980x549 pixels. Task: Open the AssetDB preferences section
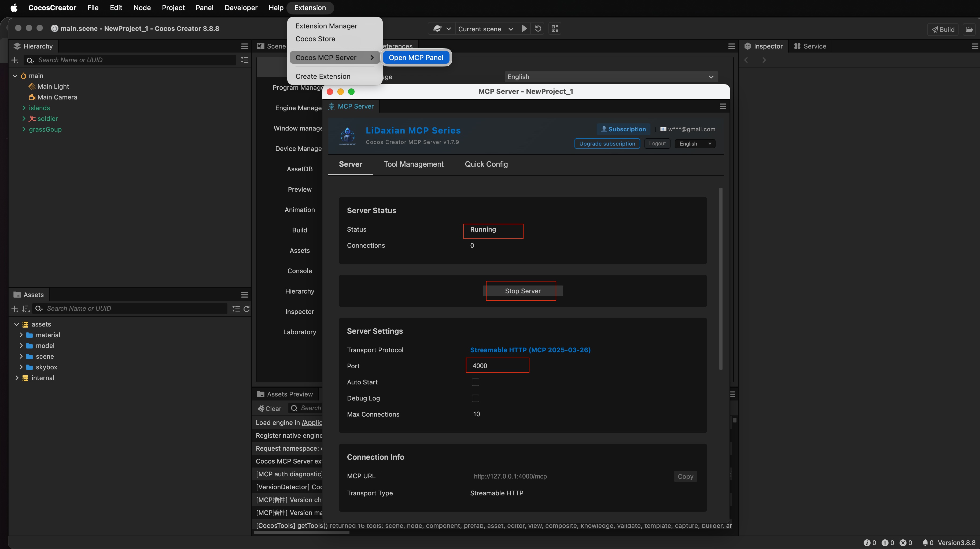(x=299, y=169)
